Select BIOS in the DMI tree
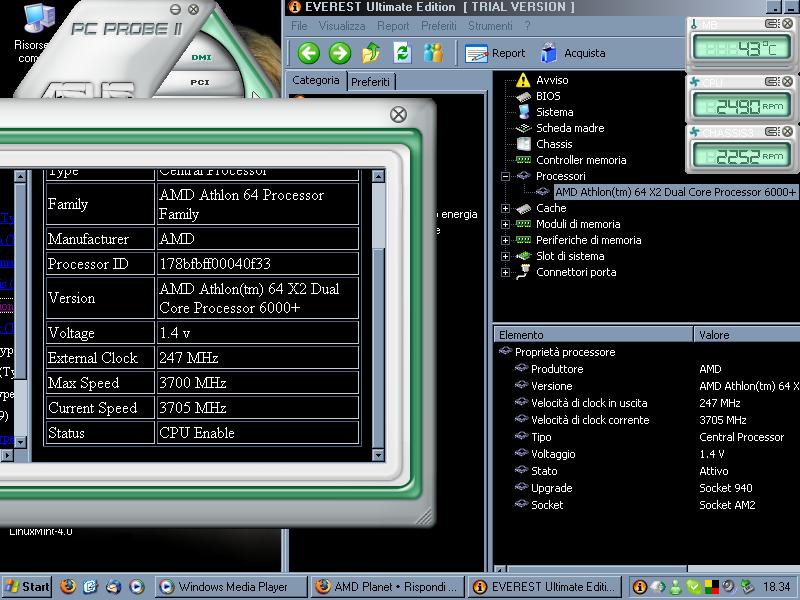This screenshot has width=800, height=600. coord(548,96)
